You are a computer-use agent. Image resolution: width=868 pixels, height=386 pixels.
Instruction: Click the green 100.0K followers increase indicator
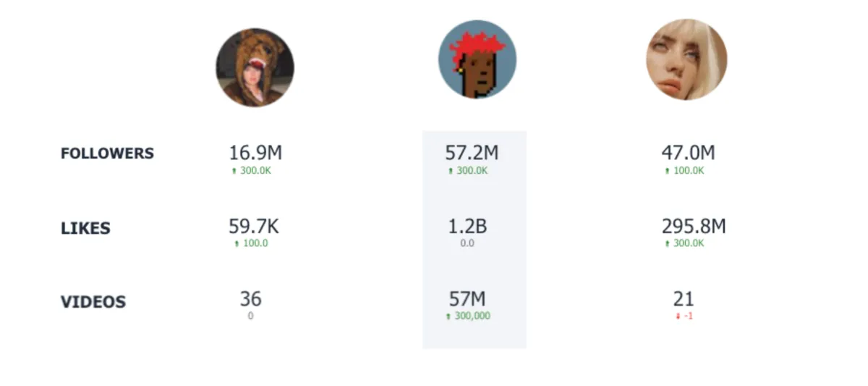click(x=684, y=171)
